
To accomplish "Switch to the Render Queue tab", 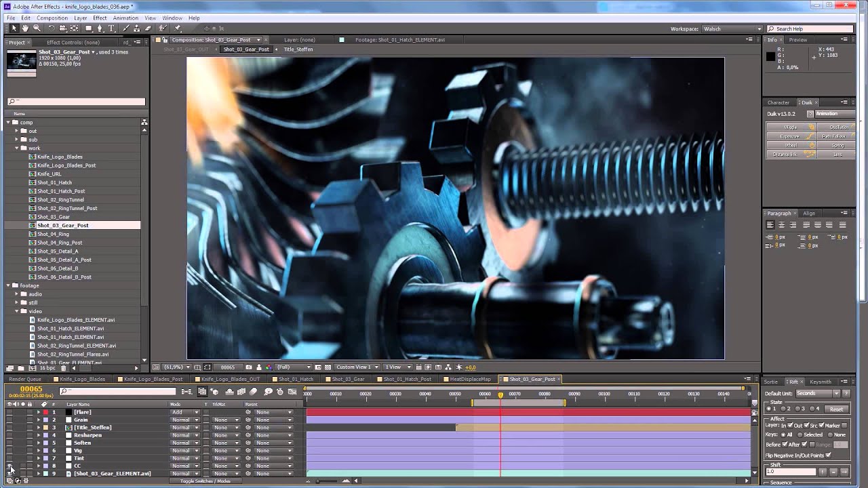I will pyautogui.click(x=25, y=379).
